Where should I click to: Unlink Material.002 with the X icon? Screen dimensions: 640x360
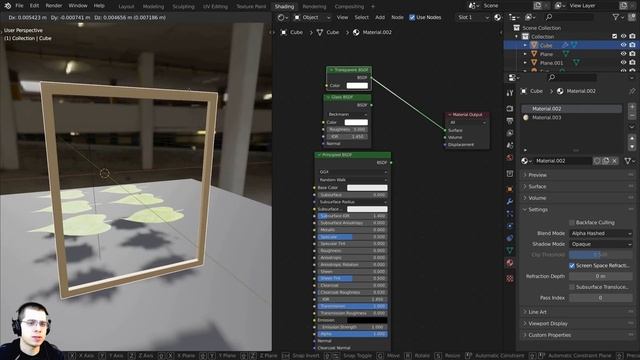pyautogui.click(x=615, y=161)
